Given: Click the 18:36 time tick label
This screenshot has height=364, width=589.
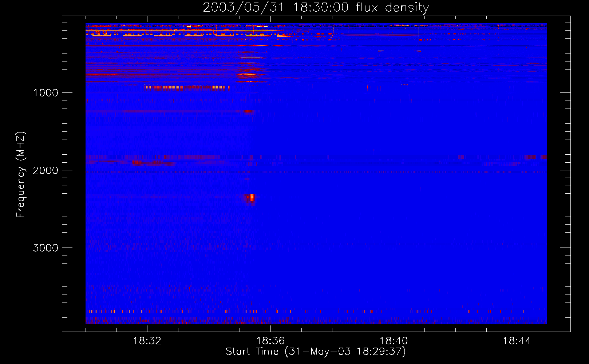Looking at the screenshot, I should (x=270, y=341).
